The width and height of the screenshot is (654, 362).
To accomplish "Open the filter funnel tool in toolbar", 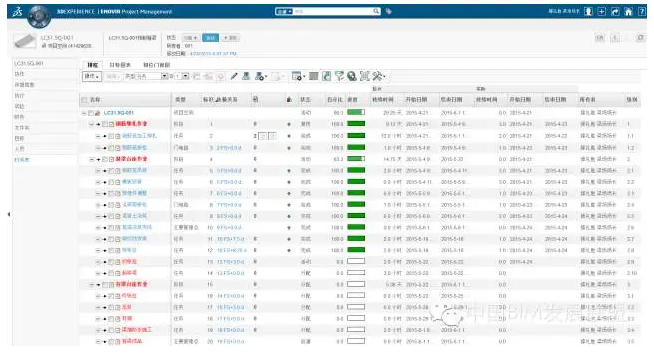I will 340,76.
